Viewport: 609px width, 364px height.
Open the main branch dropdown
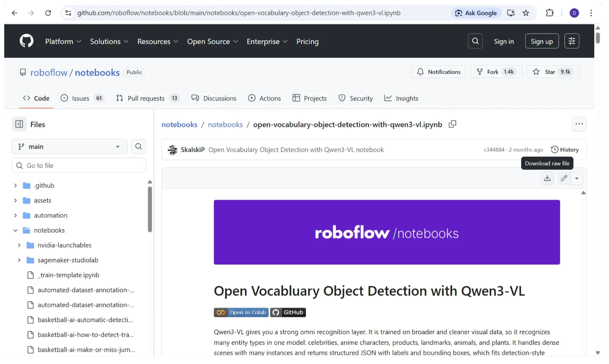[69, 147]
